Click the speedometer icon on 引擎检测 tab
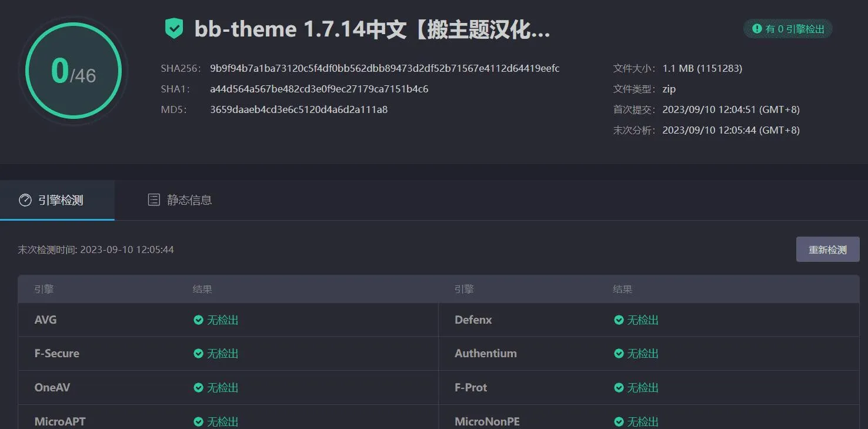This screenshot has width=868, height=429. point(25,200)
